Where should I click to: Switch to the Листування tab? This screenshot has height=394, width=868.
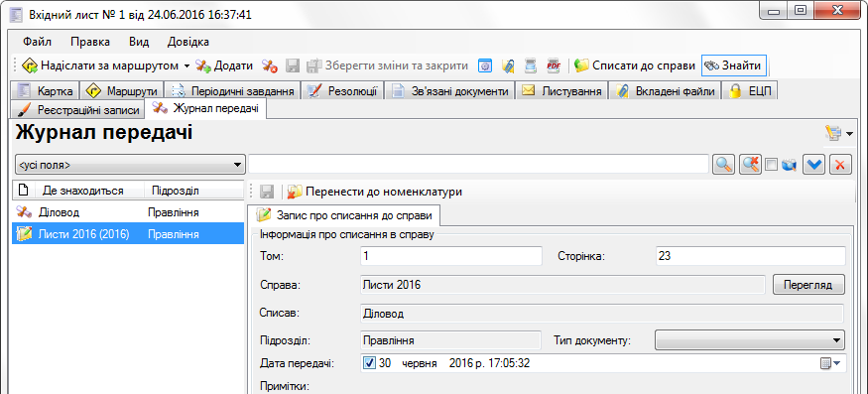click(x=561, y=91)
